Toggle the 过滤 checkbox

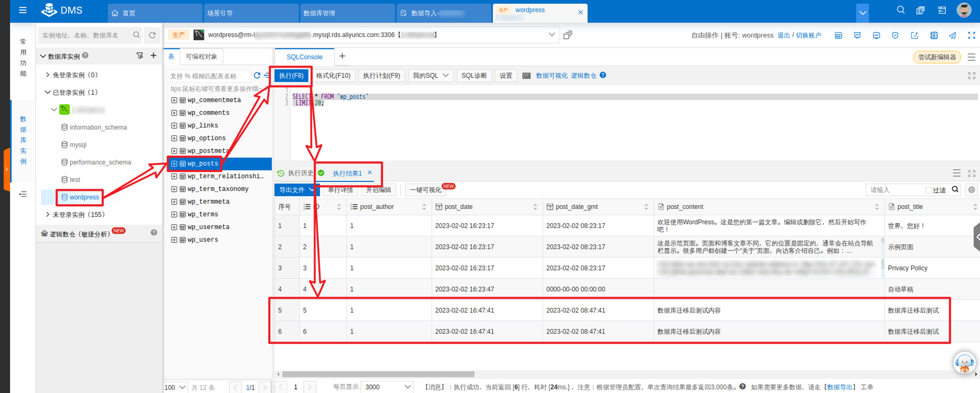928,190
